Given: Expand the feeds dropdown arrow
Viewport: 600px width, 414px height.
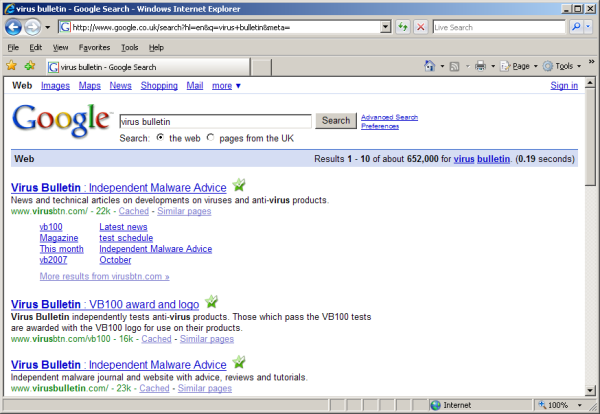Looking at the screenshot, I should (467, 66).
